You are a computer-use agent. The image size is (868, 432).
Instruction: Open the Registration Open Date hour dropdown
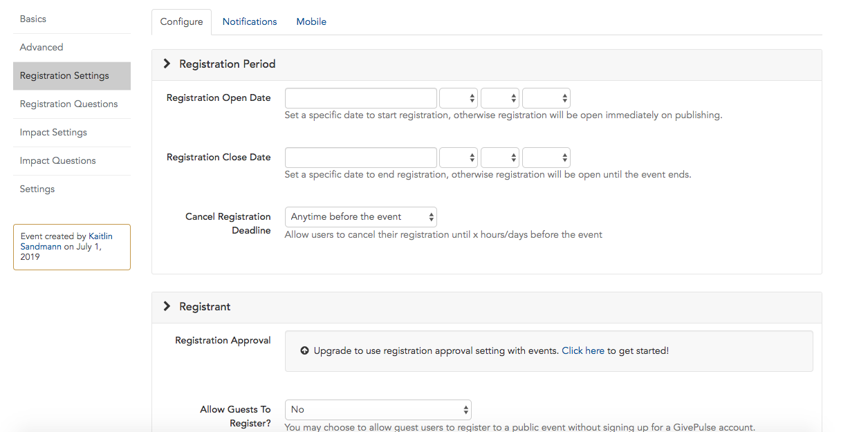point(459,98)
